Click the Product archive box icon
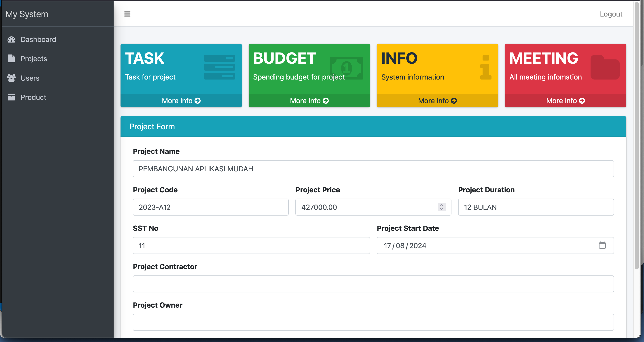The image size is (644, 342). pyautogui.click(x=11, y=97)
